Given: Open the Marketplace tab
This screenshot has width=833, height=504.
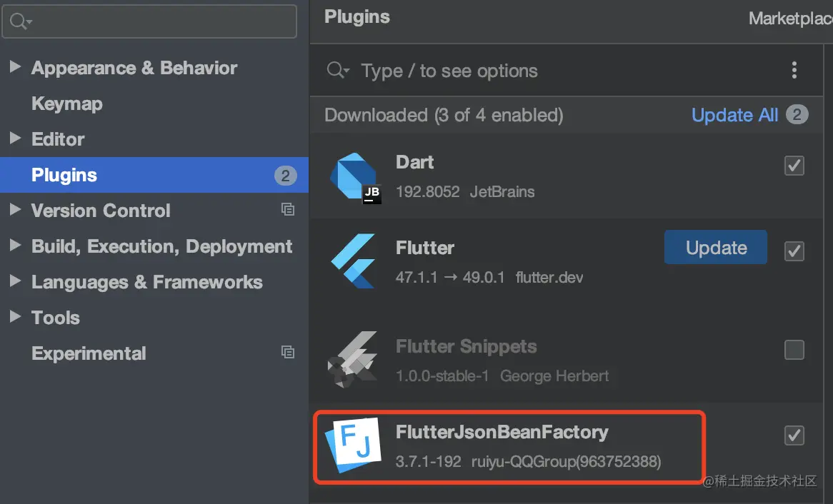Looking at the screenshot, I should [x=791, y=19].
